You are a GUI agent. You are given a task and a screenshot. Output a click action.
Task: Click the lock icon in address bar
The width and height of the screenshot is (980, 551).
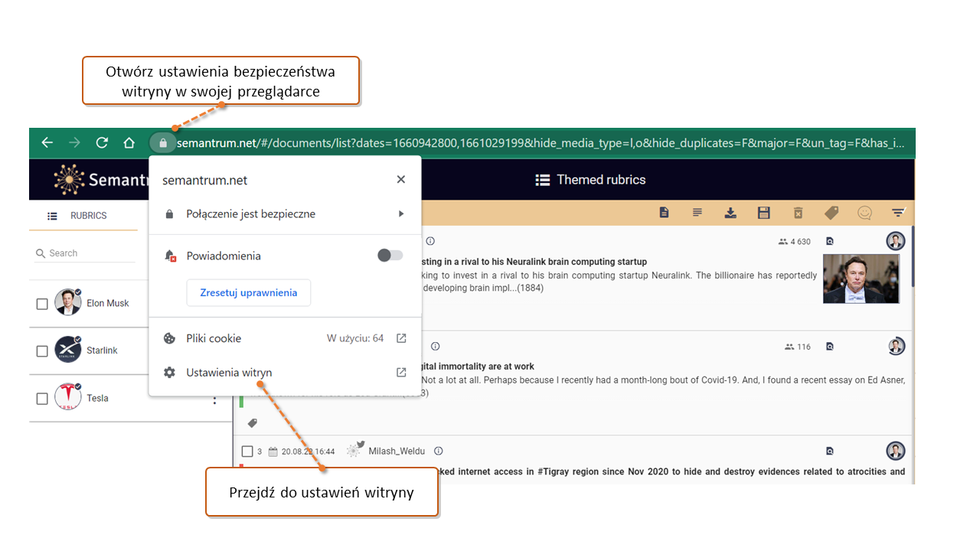[x=162, y=143]
